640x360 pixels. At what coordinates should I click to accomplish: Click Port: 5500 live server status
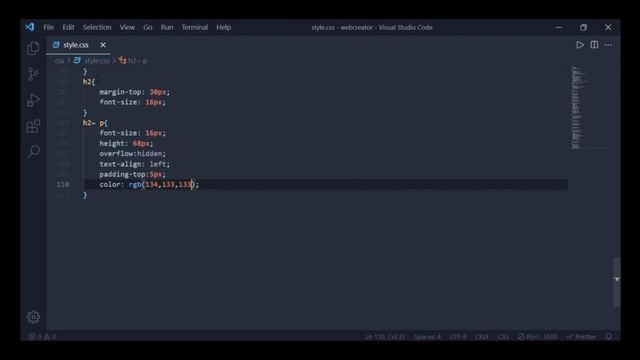tap(537, 337)
